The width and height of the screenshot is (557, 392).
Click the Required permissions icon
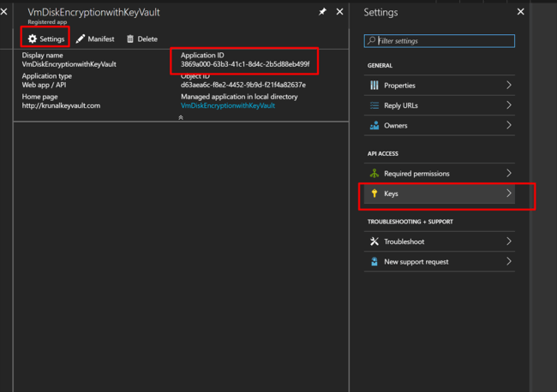tap(374, 174)
